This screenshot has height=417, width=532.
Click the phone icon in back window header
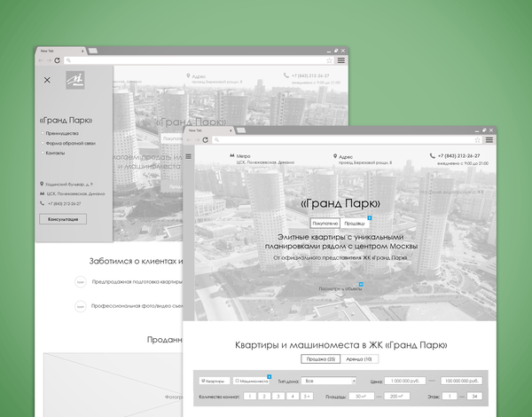286,75
